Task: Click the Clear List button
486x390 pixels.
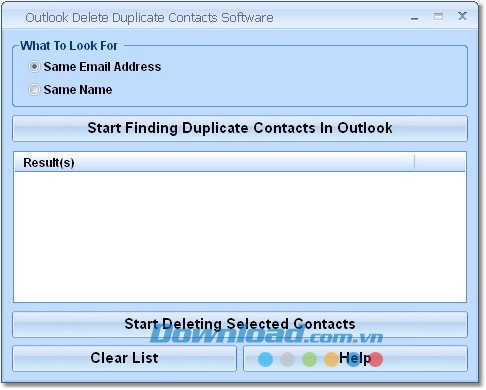Action: point(124,358)
